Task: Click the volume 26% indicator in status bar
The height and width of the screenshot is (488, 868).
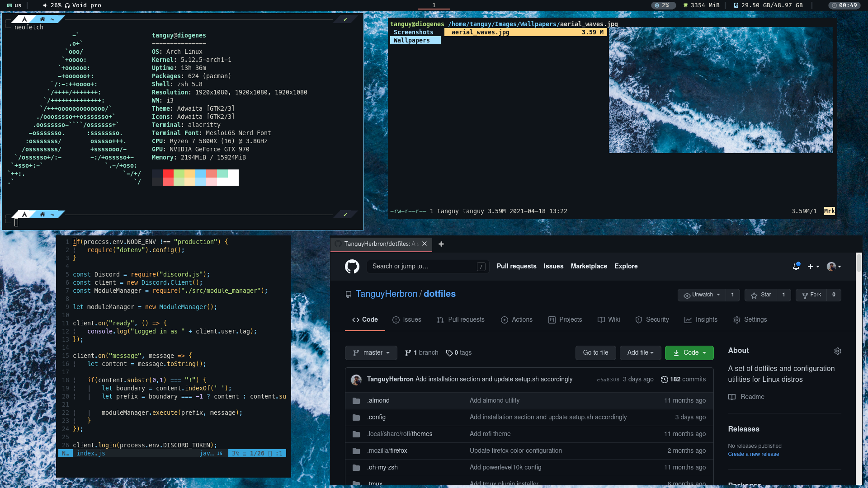Action: (52, 5)
